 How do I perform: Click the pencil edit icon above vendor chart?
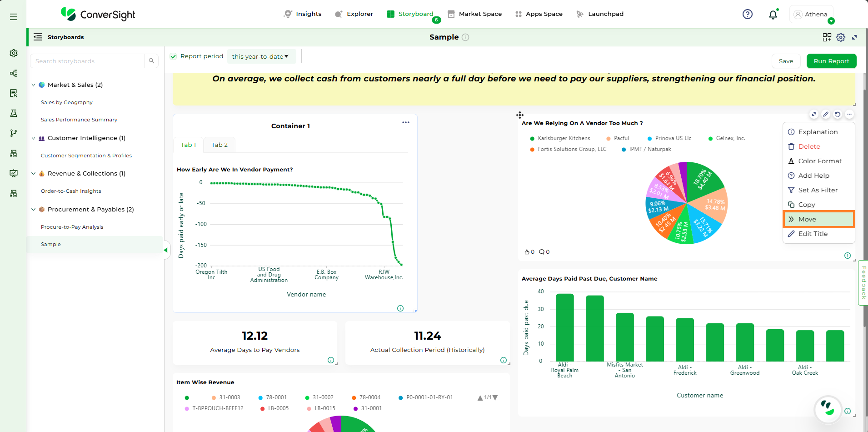click(x=826, y=115)
